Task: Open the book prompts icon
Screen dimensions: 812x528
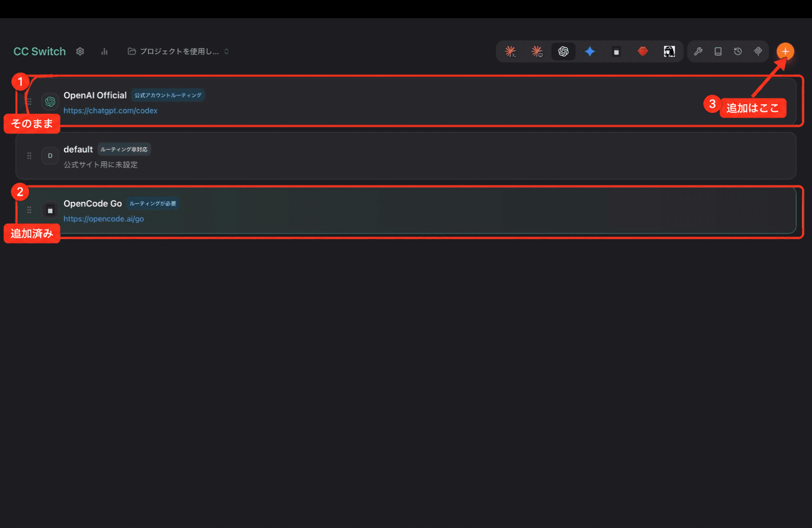Action: click(x=718, y=51)
